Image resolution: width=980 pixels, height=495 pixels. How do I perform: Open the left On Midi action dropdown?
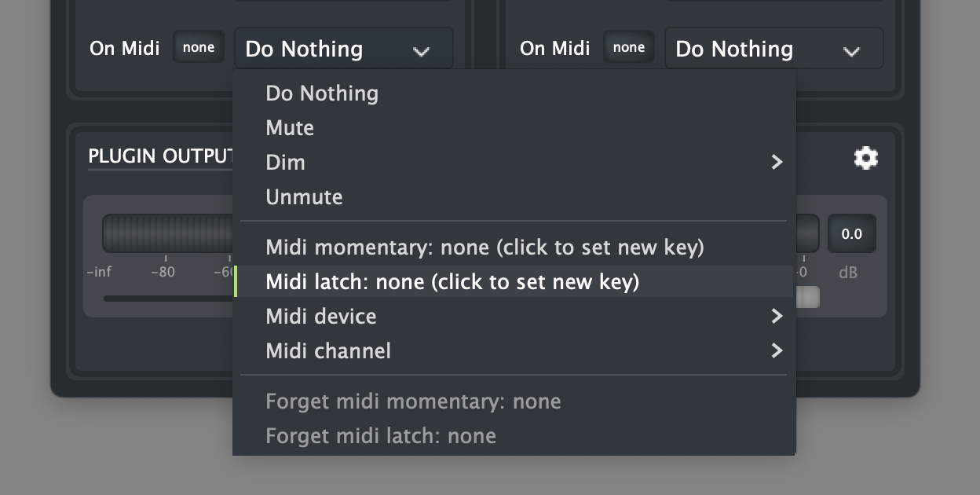pos(343,49)
